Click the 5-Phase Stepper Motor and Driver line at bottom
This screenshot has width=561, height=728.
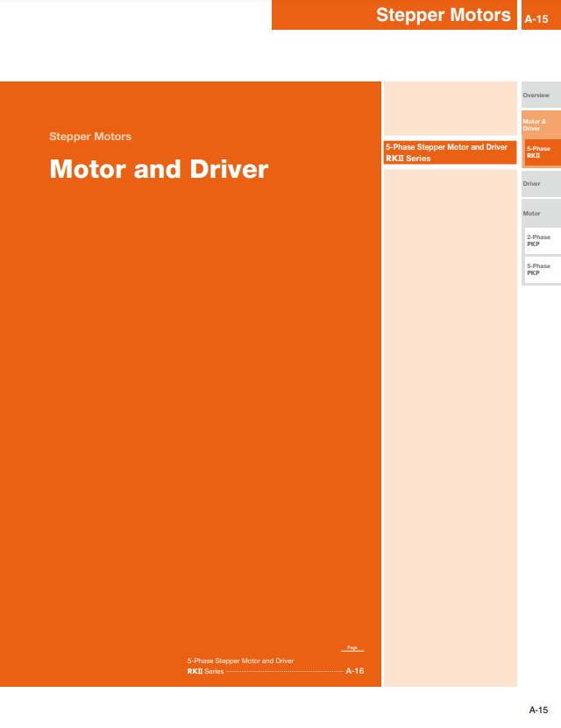coord(240,661)
